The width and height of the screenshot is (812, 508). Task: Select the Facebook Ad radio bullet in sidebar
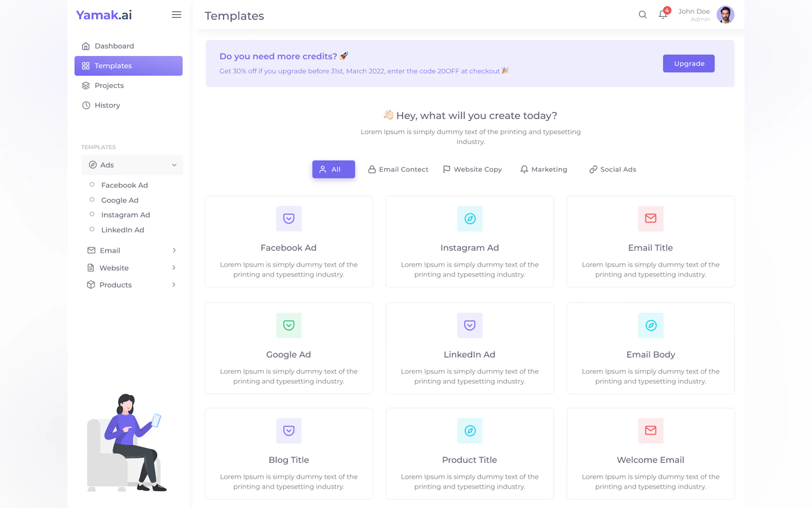92,185
